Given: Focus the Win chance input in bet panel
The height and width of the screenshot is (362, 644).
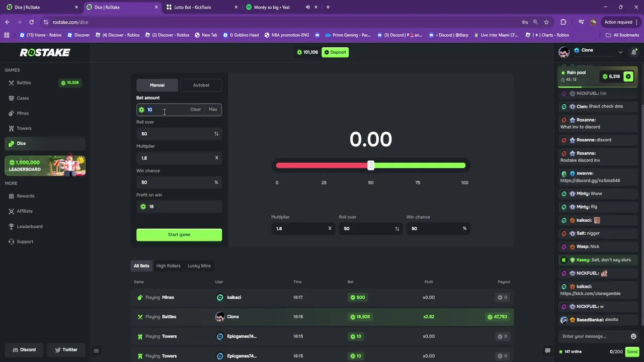Looking at the screenshot, I should (179, 183).
